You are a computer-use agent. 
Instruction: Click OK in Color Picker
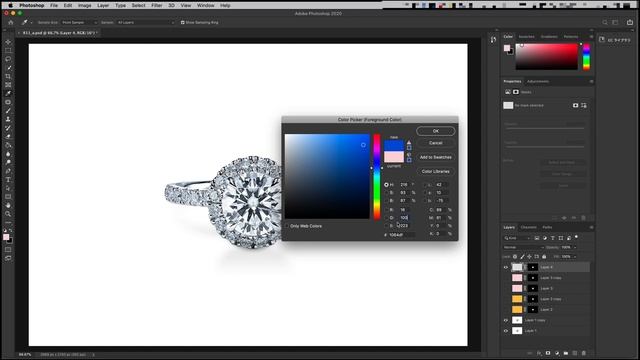[436, 131]
